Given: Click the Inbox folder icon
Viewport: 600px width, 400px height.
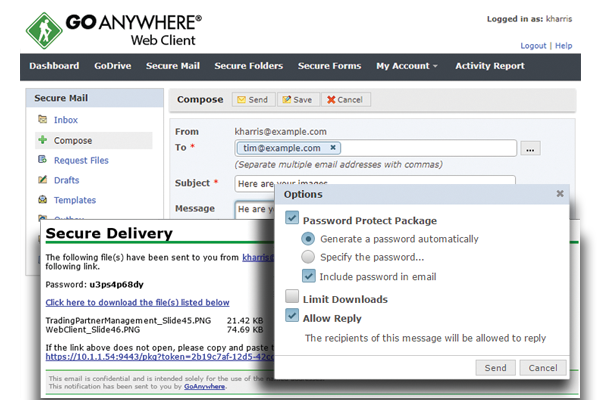Looking at the screenshot, I should click(x=42, y=119).
